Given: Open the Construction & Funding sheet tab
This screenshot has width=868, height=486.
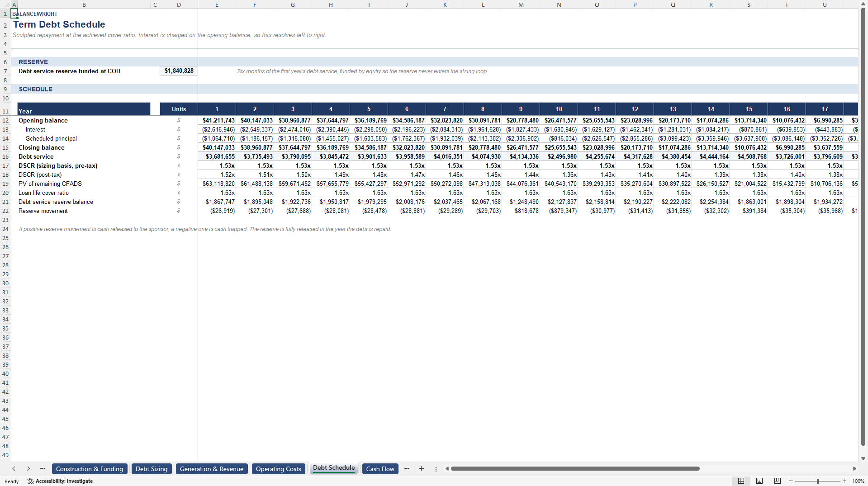Looking at the screenshot, I should pos(90,469).
